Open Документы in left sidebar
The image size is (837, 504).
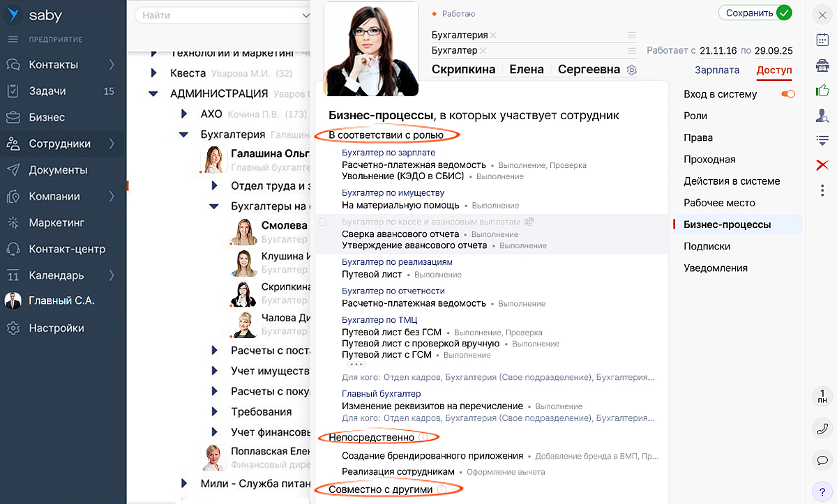pos(58,170)
